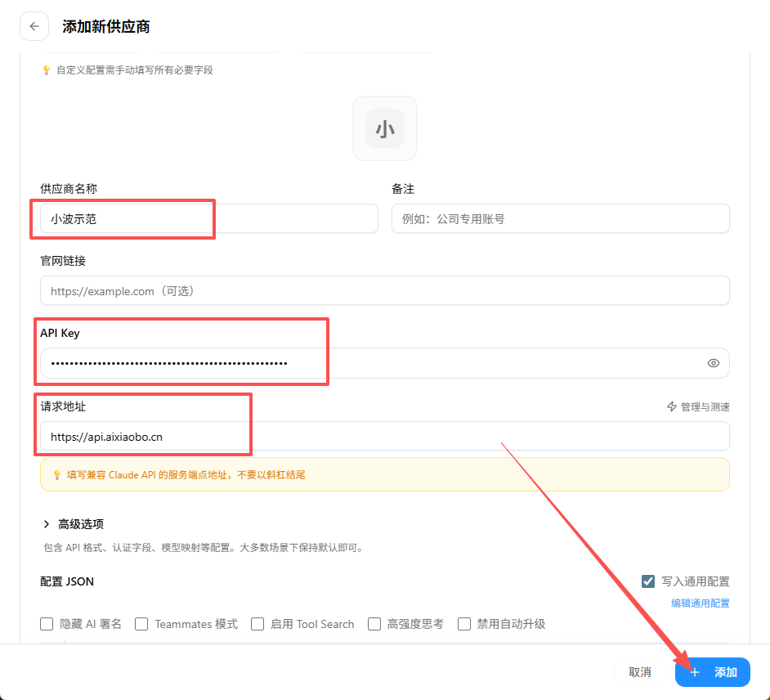Enable 隐藏 AI 署名 checkbox

pos(47,624)
